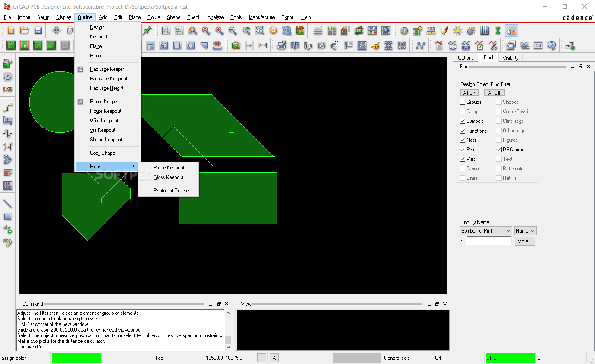595x364 pixels.
Task: Uncheck the Symbols checkbox
Action: [x=463, y=121]
